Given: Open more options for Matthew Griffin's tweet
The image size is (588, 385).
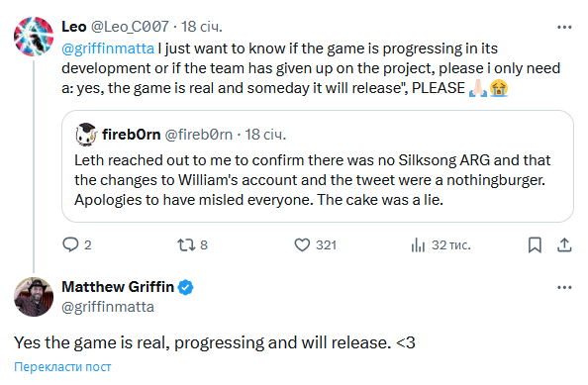Looking at the screenshot, I should 564,288.
